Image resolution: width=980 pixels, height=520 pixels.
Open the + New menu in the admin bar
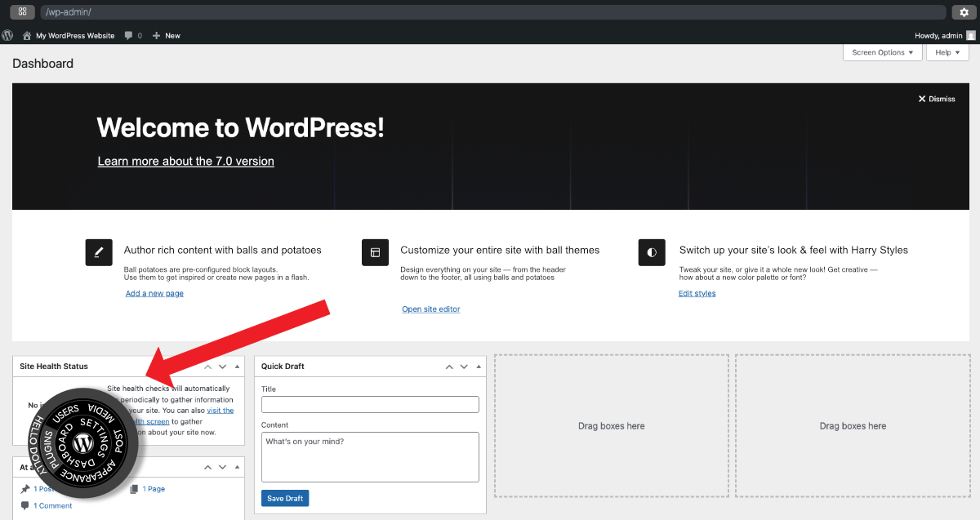(x=166, y=36)
